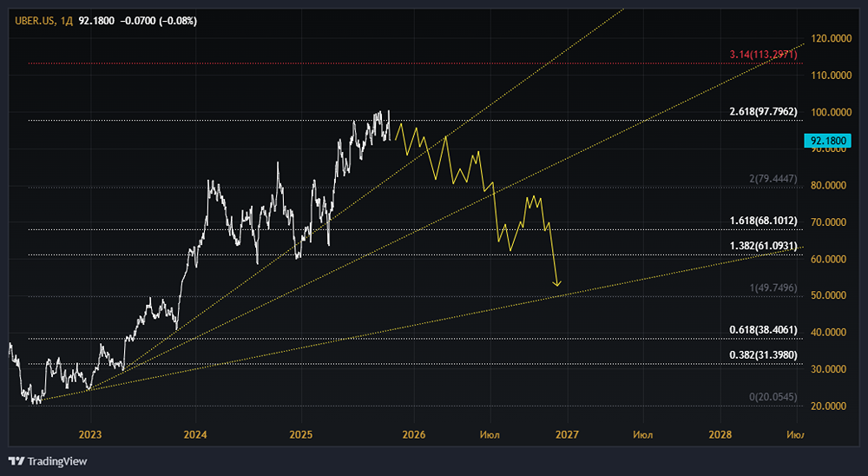Click the 2024 time axis label
Screen dimensions: 868x476
[x=195, y=434]
